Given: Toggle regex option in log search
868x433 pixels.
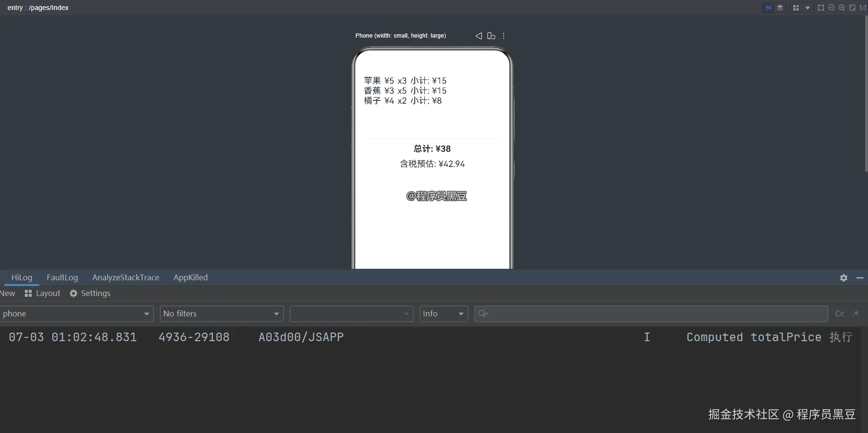Looking at the screenshot, I should [x=856, y=314].
